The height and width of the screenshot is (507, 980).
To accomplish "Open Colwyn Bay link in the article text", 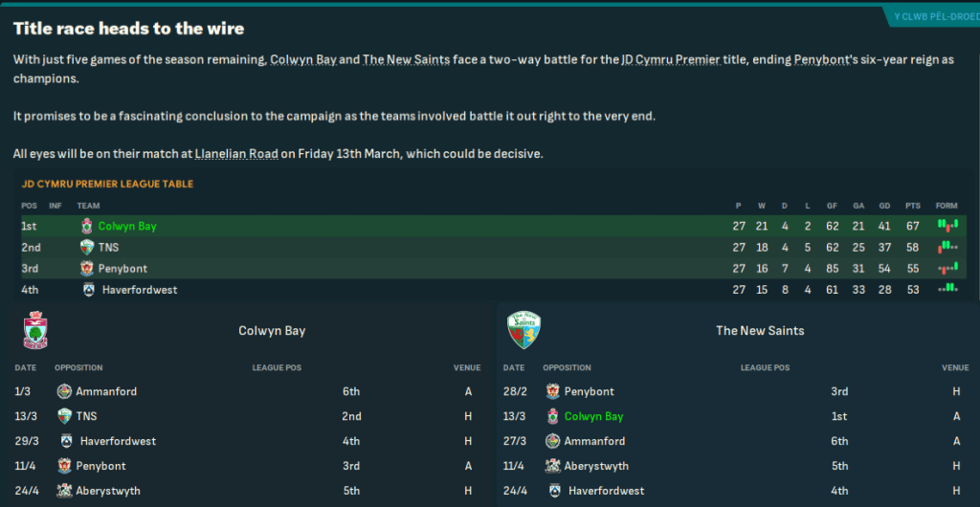I will pos(302,59).
